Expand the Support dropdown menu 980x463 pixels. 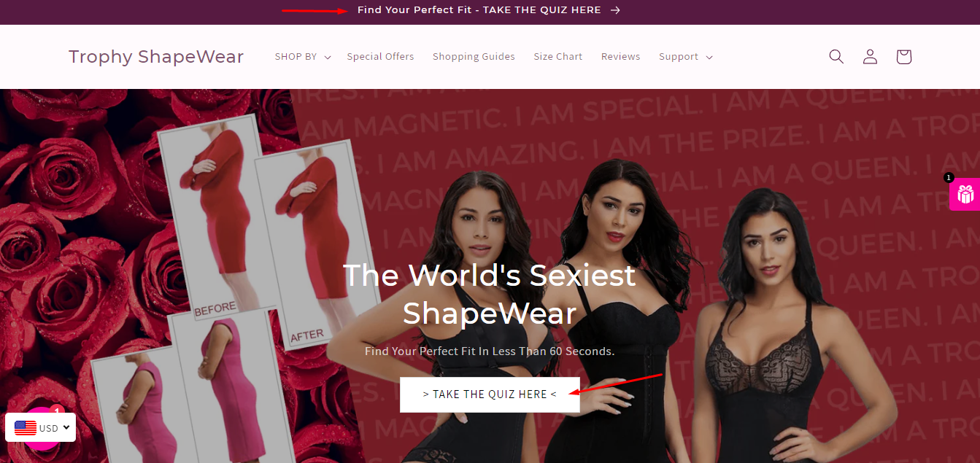685,57
